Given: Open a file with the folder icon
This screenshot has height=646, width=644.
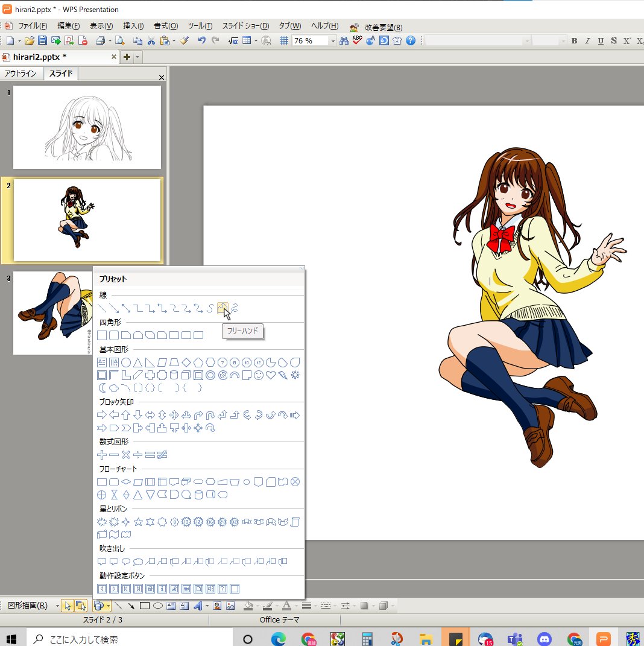Looking at the screenshot, I should 29,40.
